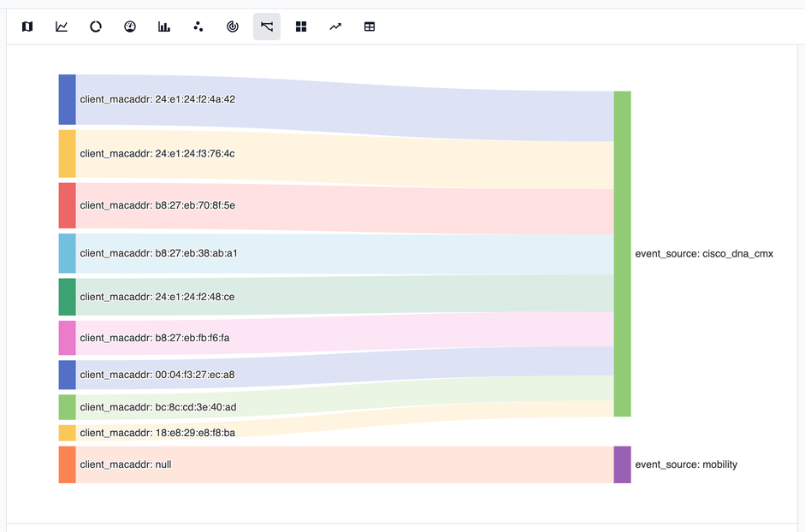This screenshot has width=805, height=532.
Task: Click the green cisco_dna_cmx node bar
Action: (x=622, y=254)
